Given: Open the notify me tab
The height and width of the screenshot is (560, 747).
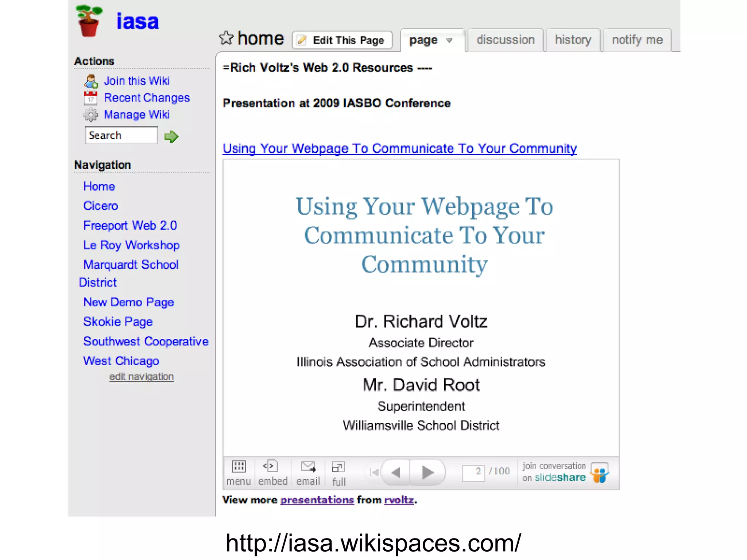Looking at the screenshot, I should tap(637, 40).
